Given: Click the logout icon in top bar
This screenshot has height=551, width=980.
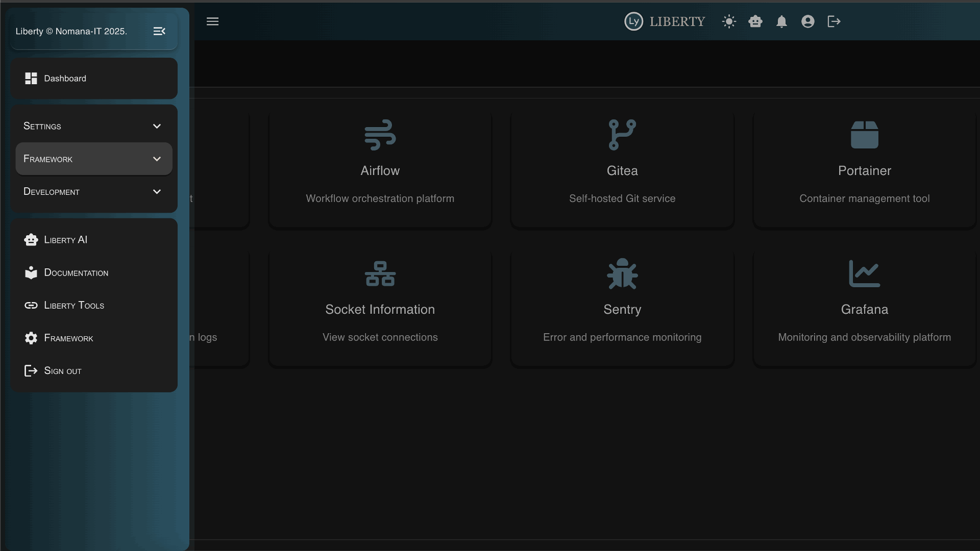Looking at the screenshot, I should point(834,21).
